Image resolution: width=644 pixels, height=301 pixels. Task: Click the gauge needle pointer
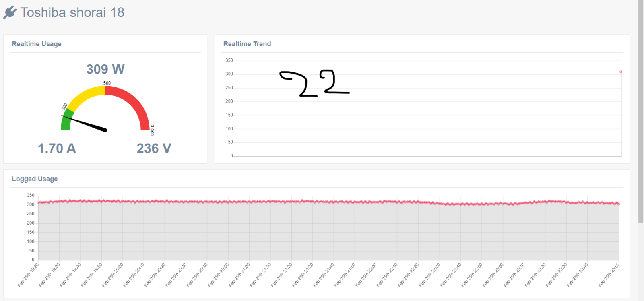click(x=84, y=123)
